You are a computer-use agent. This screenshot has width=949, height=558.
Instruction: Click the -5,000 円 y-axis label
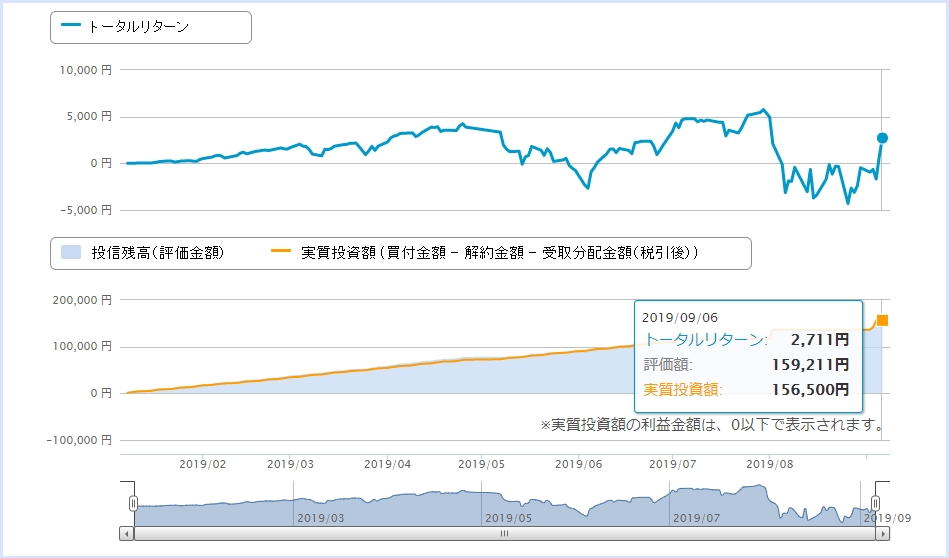(x=85, y=210)
